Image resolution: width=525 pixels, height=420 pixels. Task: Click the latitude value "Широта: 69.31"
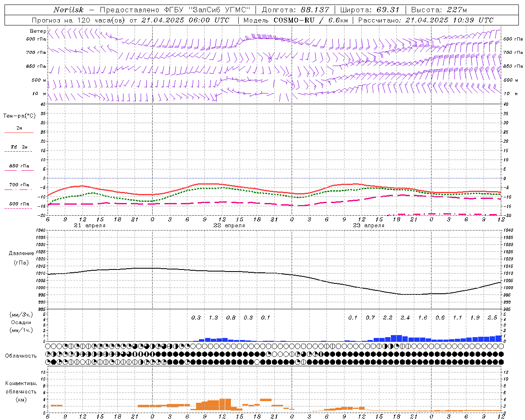pos(370,10)
